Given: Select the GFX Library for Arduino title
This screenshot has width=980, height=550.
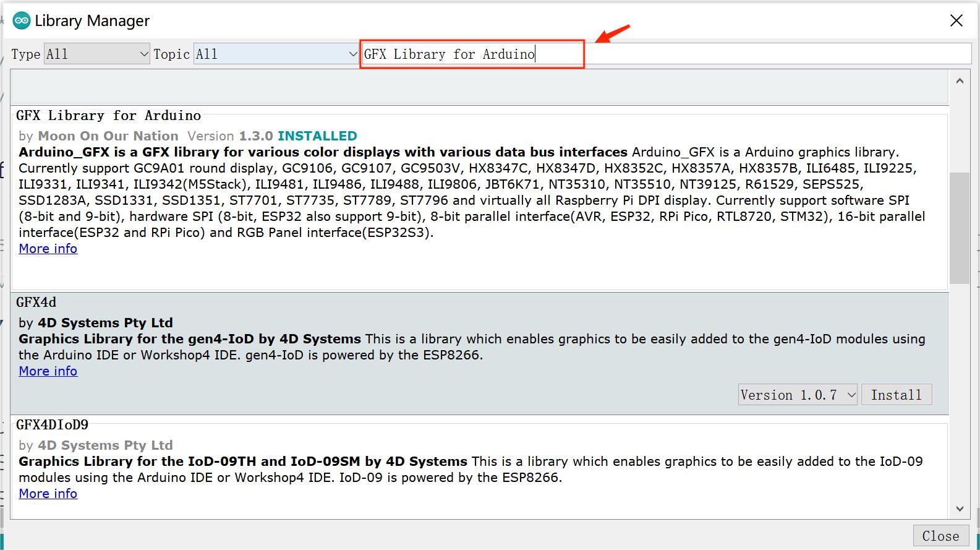Looking at the screenshot, I should [108, 116].
